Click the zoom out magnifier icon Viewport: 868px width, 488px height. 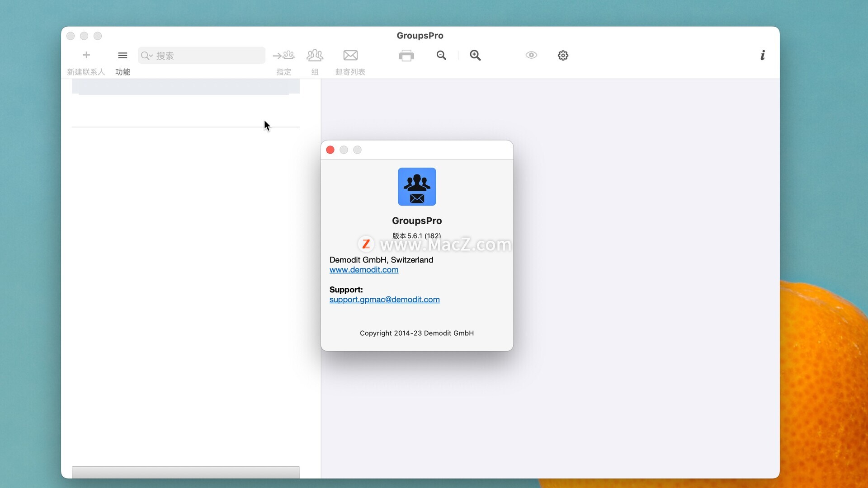click(x=442, y=55)
